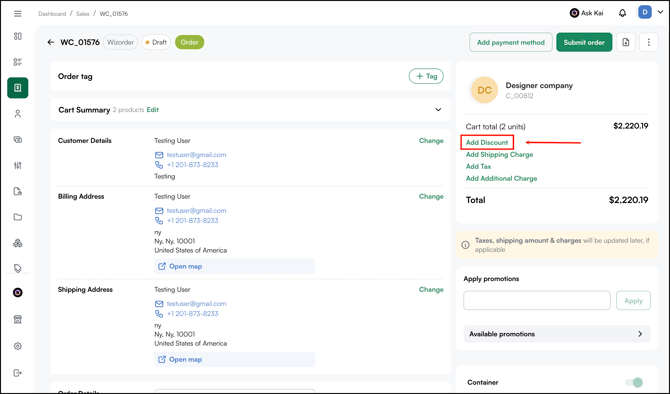Click Submit order button
The image size is (670, 394).
click(x=584, y=42)
